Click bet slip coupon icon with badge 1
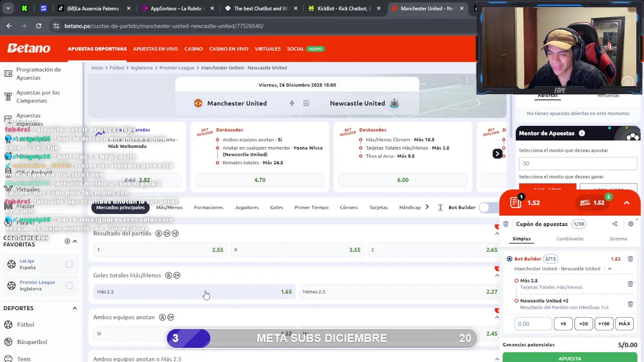644x362 pixels. point(516,202)
